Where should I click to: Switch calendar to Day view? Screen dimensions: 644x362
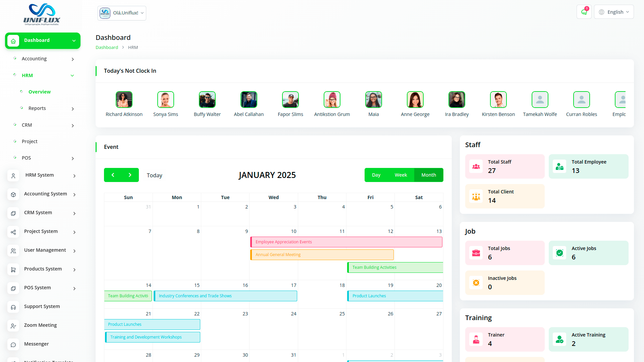coord(376,175)
